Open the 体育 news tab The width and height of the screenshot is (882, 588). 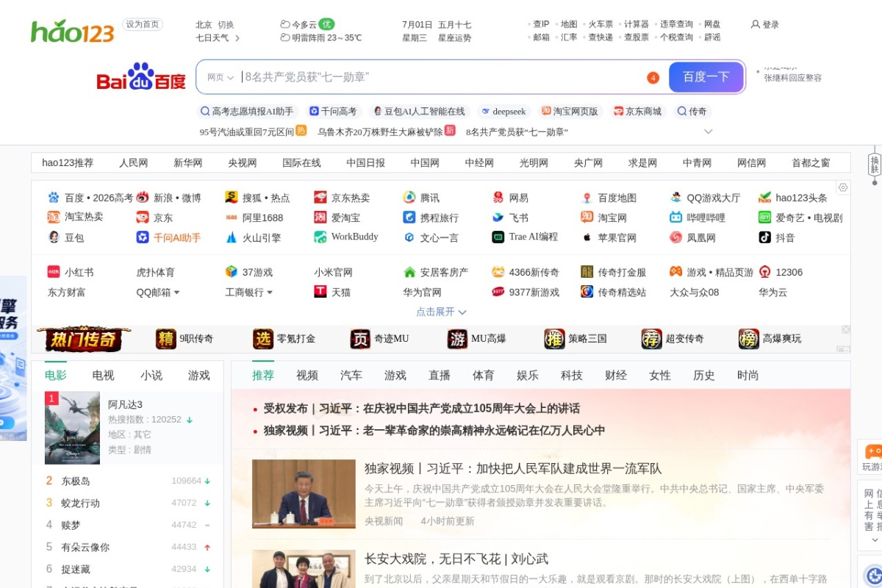(484, 375)
